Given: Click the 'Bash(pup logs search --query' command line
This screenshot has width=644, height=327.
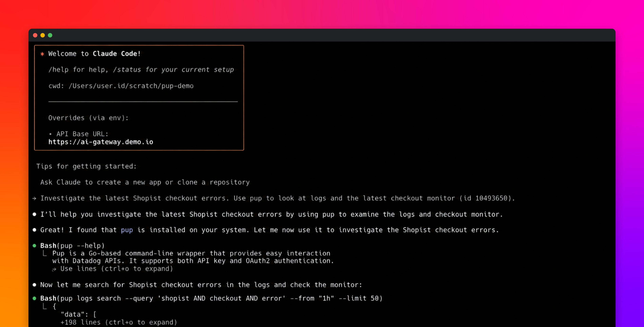Looking at the screenshot, I should point(212,298).
